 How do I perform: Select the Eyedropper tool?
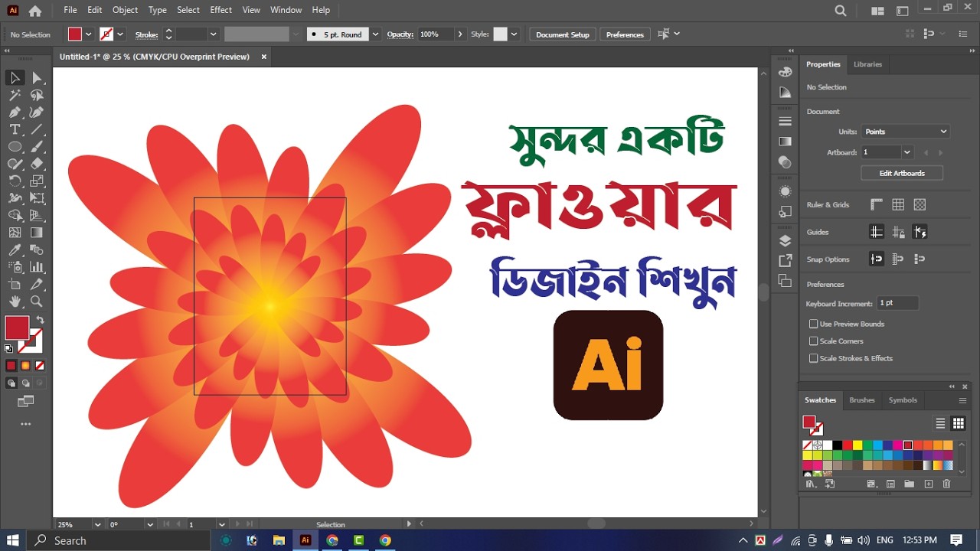point(15,249)
